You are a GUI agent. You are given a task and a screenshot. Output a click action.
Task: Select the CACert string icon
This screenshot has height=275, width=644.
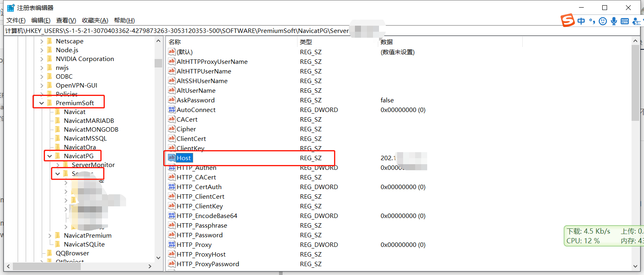point(172,119)
